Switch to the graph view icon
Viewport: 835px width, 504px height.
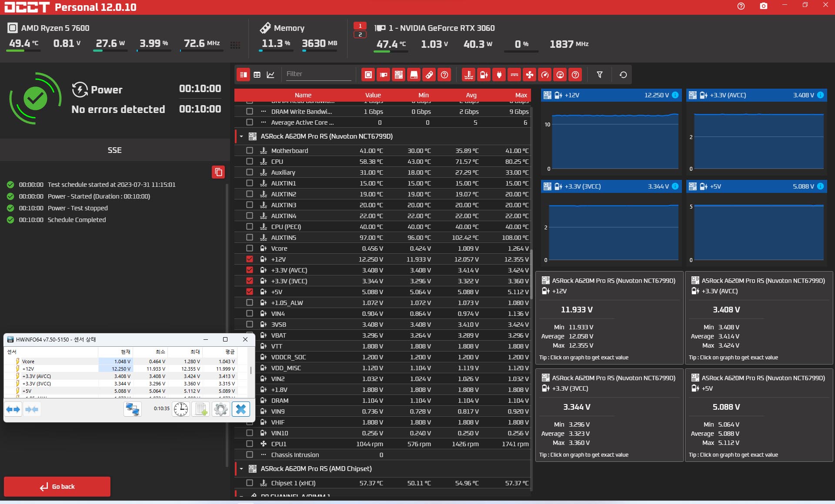271,75
